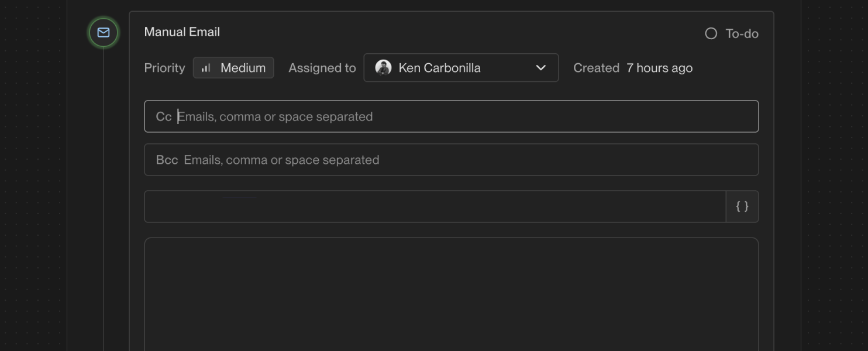868x351 pixels.
Task: Click the Manual Email heading
Action: click(182, 32)
